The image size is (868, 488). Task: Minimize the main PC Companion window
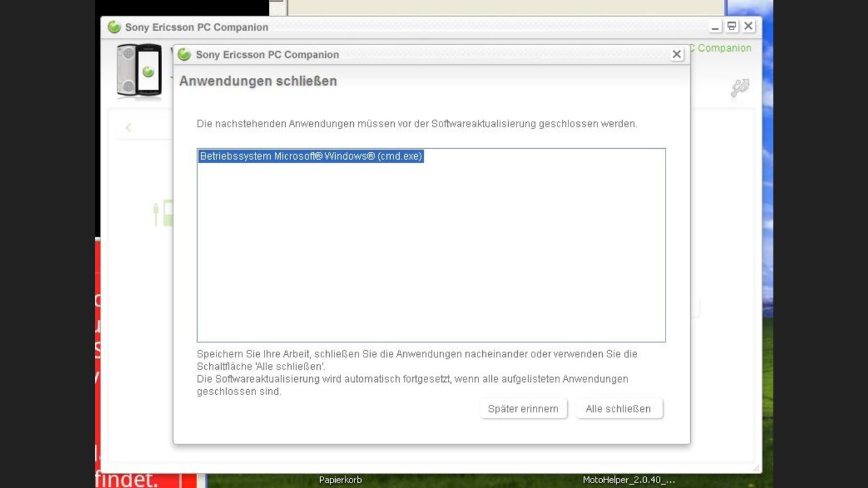coord(715,27)
